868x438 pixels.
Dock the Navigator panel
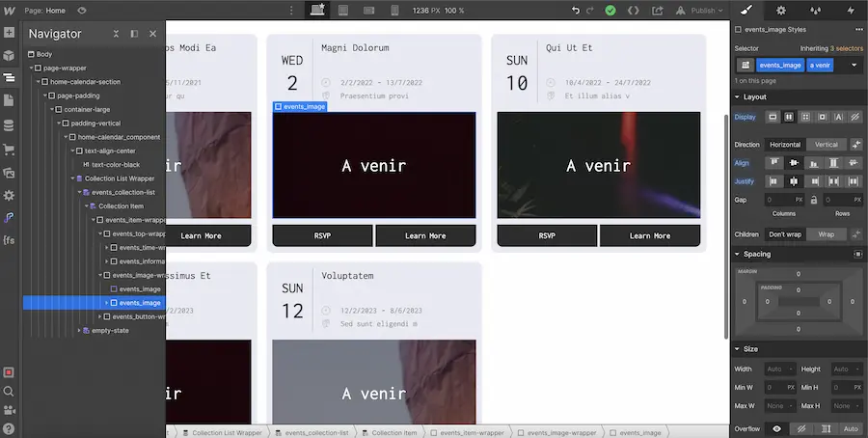pos(134,34)
